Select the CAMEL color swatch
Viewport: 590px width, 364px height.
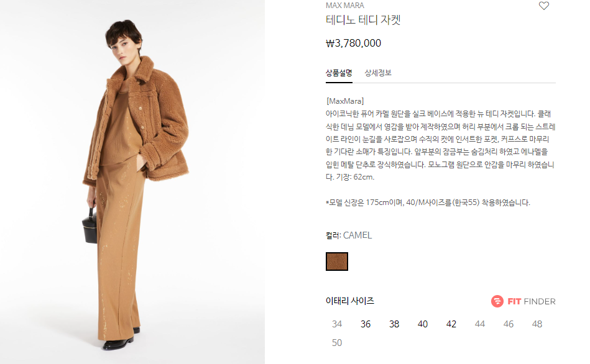pyautogui.click(x=337, y=262)
